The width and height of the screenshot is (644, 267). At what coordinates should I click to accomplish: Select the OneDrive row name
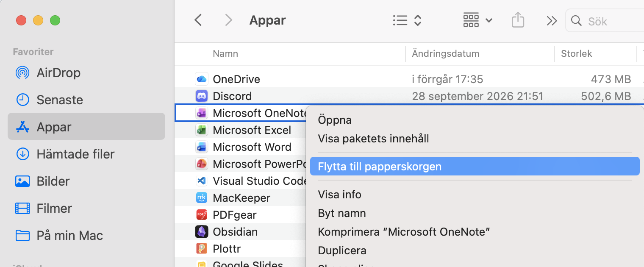tap(236, 79)
